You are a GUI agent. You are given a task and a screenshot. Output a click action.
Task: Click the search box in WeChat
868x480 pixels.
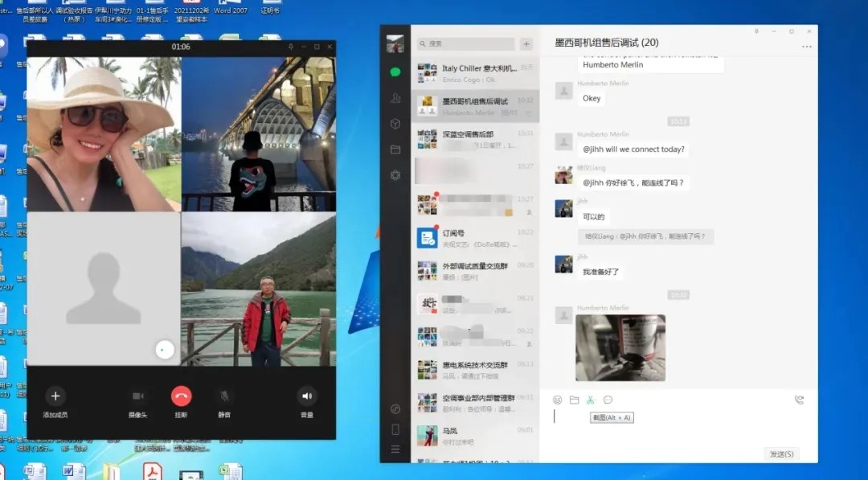[x=466, y=44]
